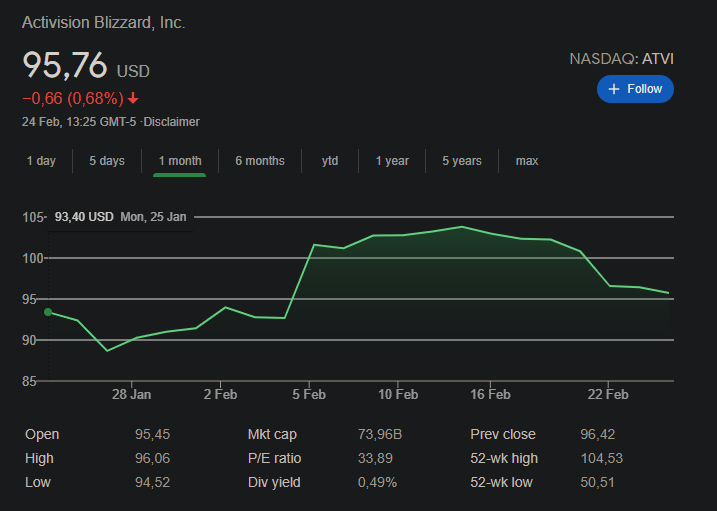Click the 105 y-axis label
Viewport: 717px width, 511px height.
click(33, 217)
